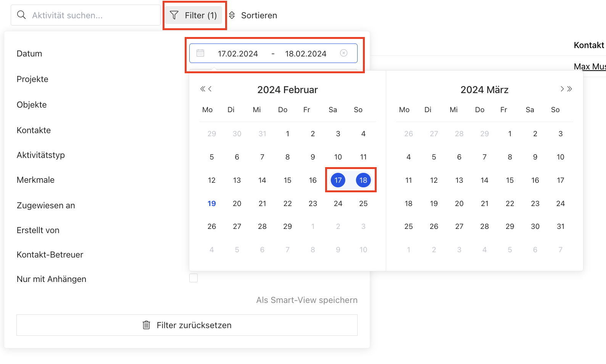Open the 2024 März month selector
This screenshot has height=364, width=606.
(484, 90)
